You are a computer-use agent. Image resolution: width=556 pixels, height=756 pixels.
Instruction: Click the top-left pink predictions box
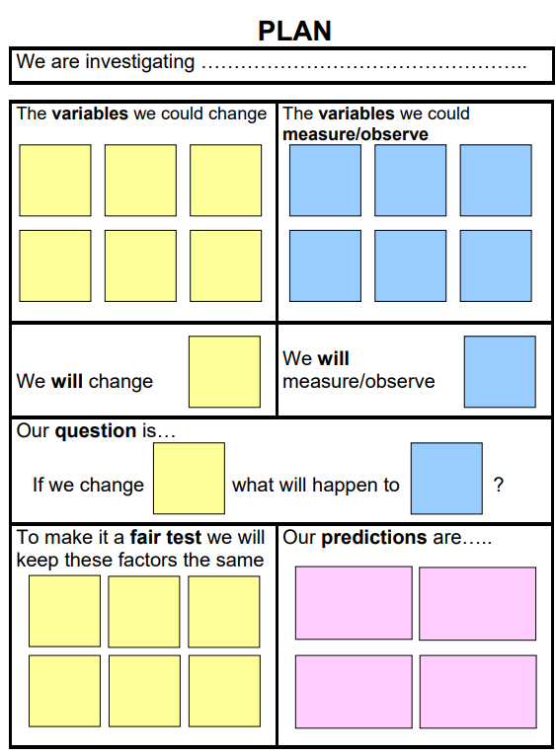click(354, 603)
